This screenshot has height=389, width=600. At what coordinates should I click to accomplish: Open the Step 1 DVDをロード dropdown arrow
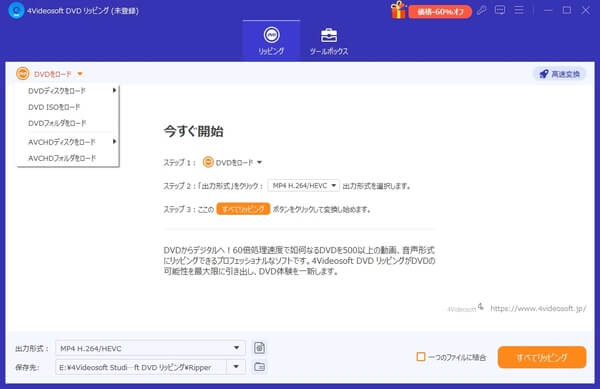[259, 162]
